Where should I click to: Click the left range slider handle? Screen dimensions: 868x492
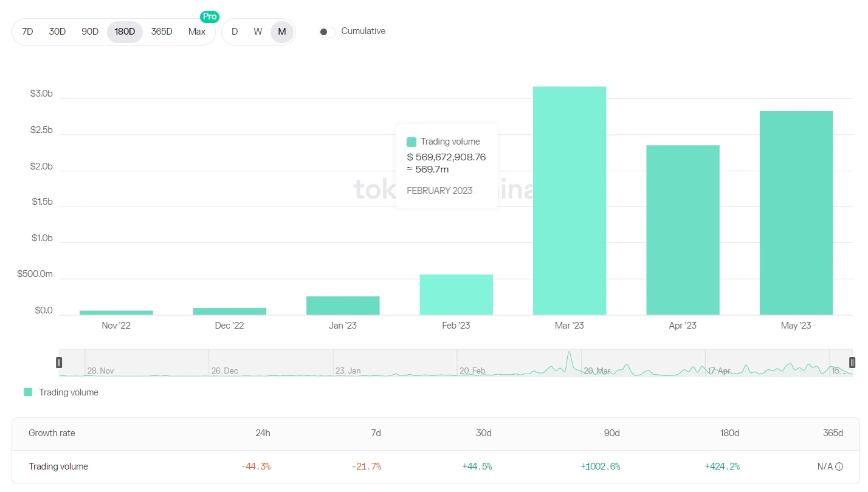click(59, 363)
